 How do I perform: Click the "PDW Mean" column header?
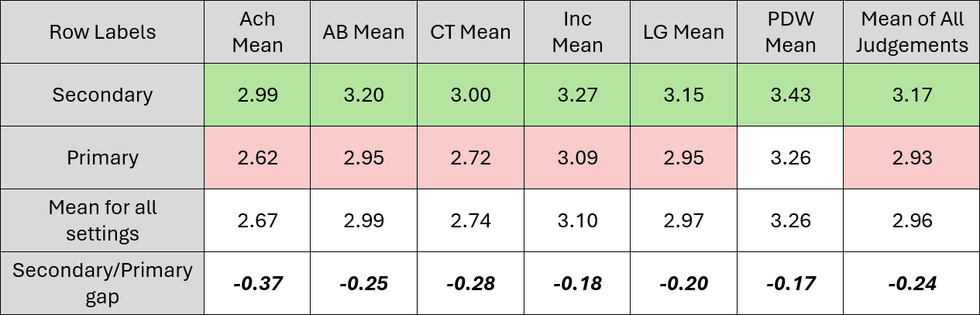click(x=790, y=32)
